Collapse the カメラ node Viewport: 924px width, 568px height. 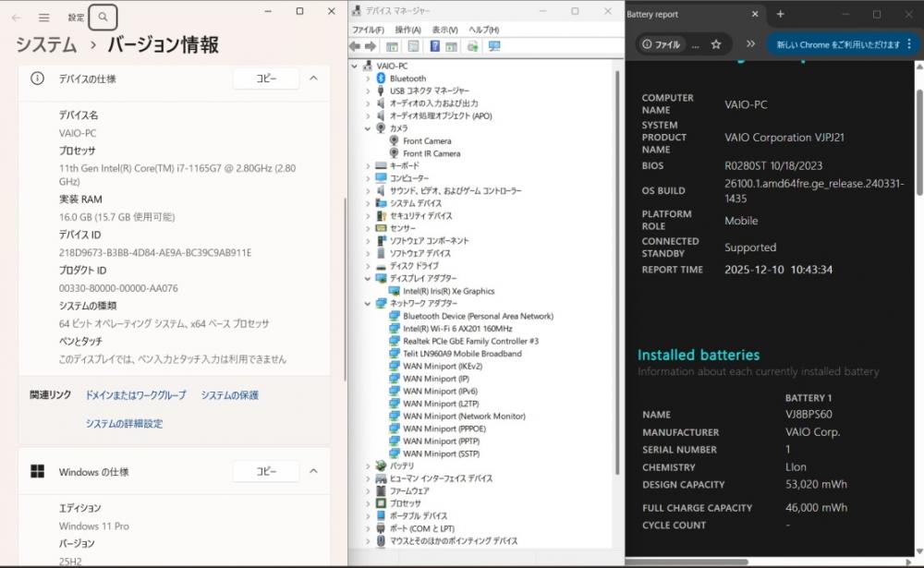click(368, 128)
